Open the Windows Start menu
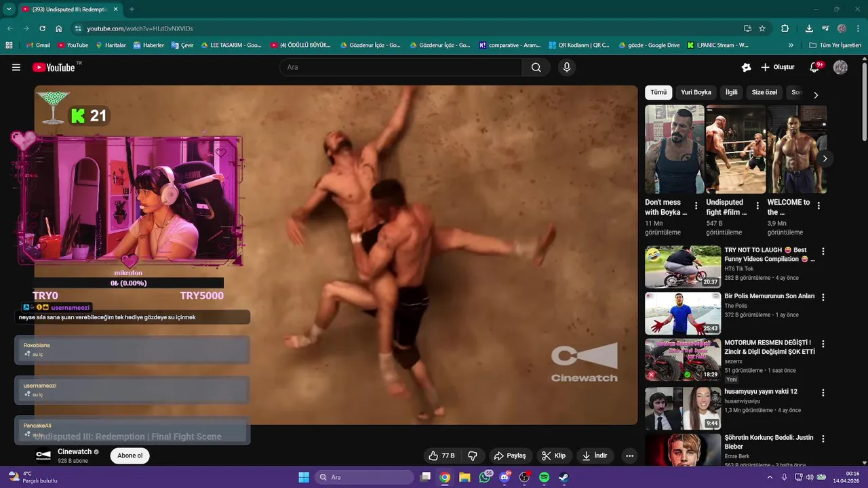 click(x=304, y=477)
